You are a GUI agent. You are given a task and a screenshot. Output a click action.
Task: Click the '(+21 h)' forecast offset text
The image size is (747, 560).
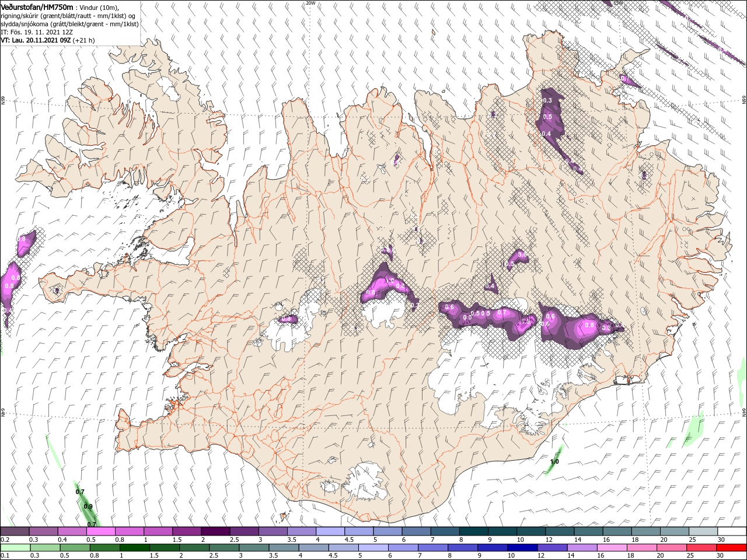coord(84,40)
